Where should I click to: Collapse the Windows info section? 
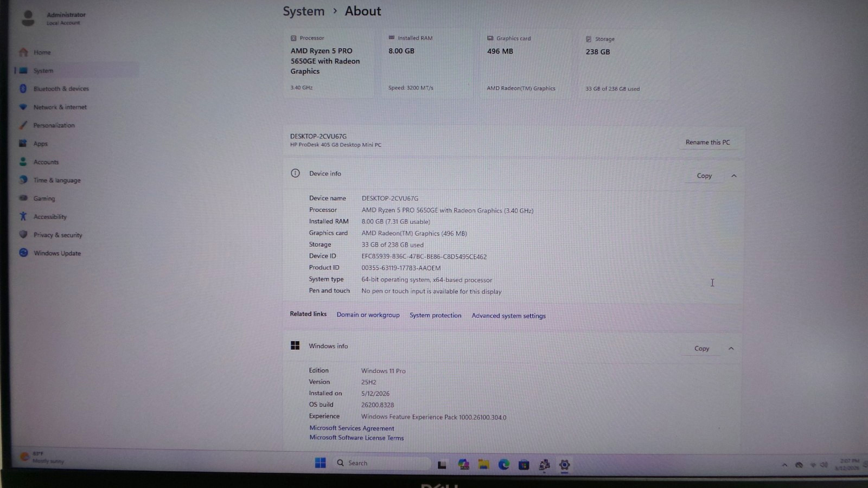pyautogui.click(x=731, y=348)
